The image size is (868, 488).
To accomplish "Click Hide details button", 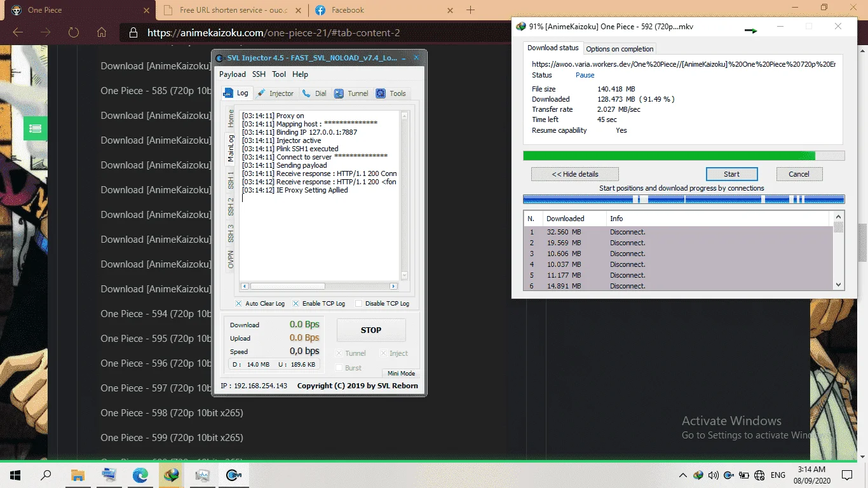I will click(x=575, y=174).
